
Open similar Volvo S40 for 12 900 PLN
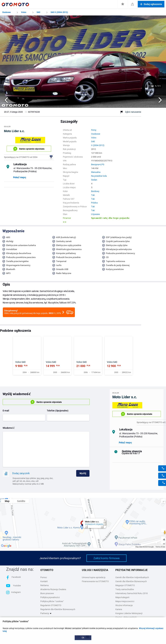tap(119, 356)
